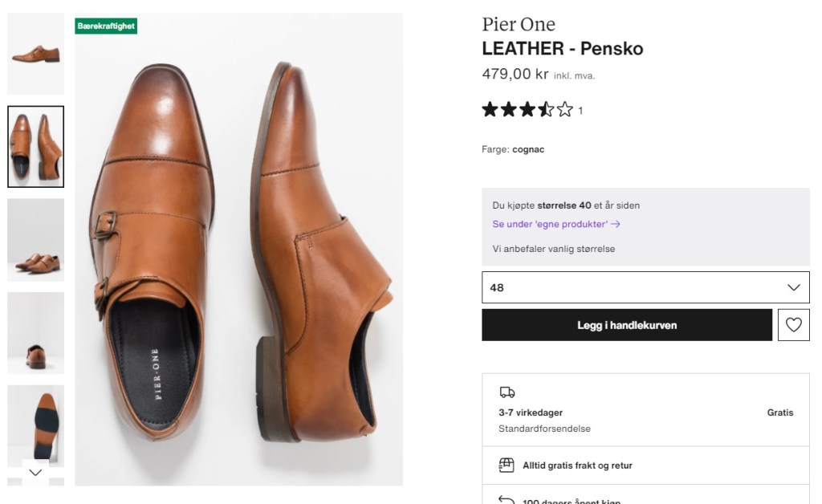Open the size 48 dropdown
Screen dimensions: 822x504
645,287
